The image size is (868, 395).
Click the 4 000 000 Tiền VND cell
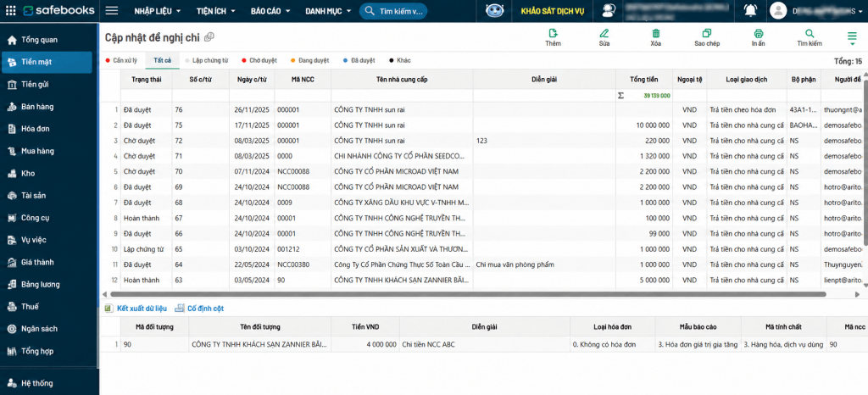click(364, 345)
